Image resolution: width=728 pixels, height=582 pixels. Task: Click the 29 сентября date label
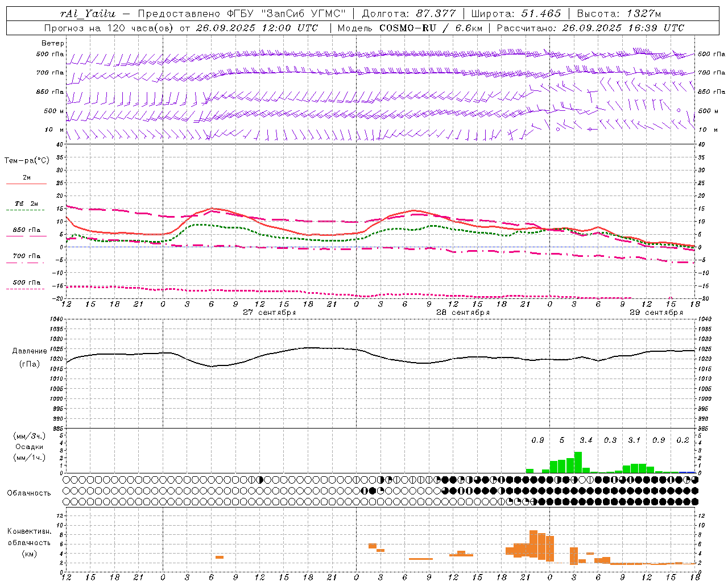pyautogui.click(x=656, y=313)
